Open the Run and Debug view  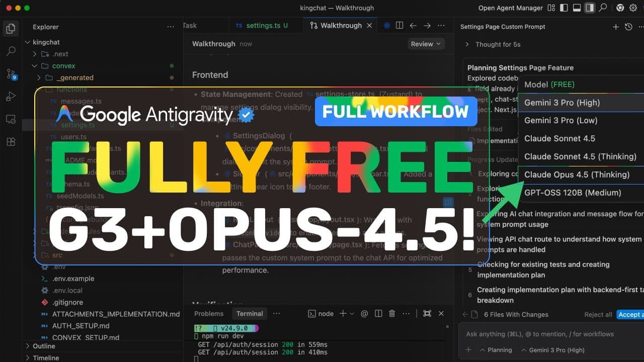(x=11, y=97)
